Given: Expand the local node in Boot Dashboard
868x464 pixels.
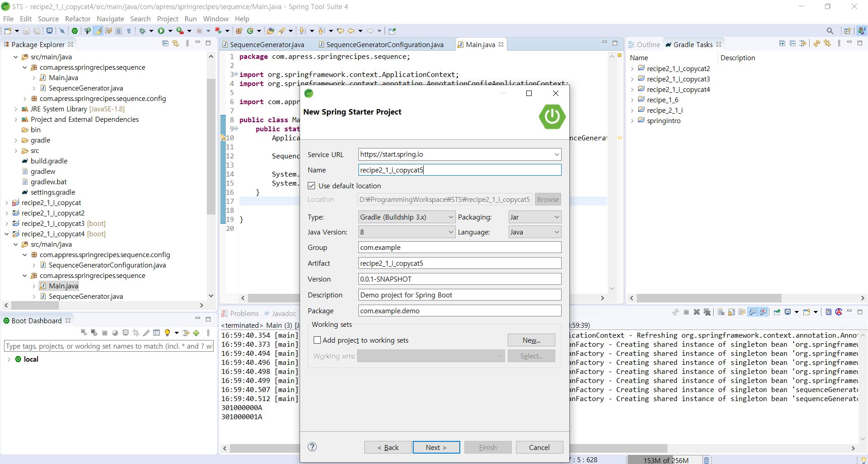Looking at the screenshot, I should 9,359.
